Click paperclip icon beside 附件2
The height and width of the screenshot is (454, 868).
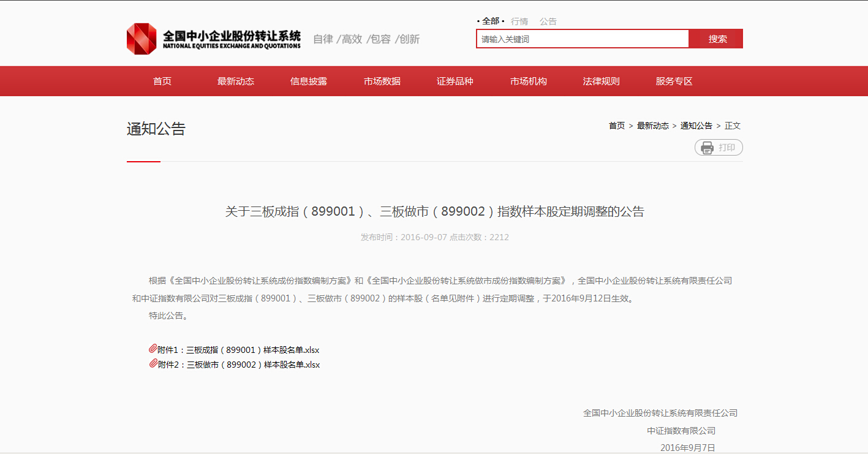(153, 364)
